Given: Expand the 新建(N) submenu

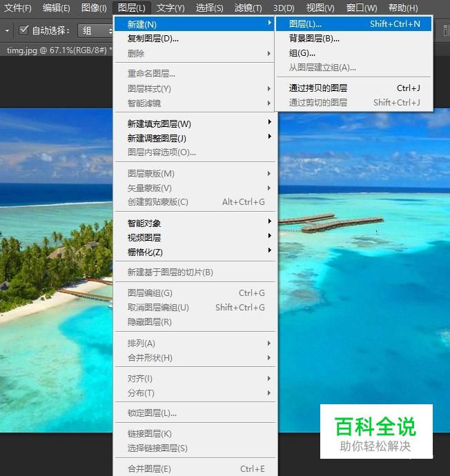Looking at the screenshot, I should pyautogui.click(x=195, y=24).
